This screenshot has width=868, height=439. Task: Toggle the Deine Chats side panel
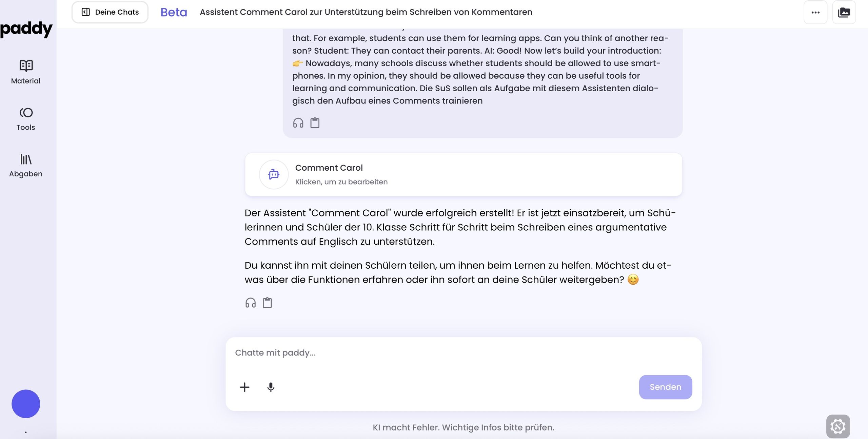coord(110,12)
